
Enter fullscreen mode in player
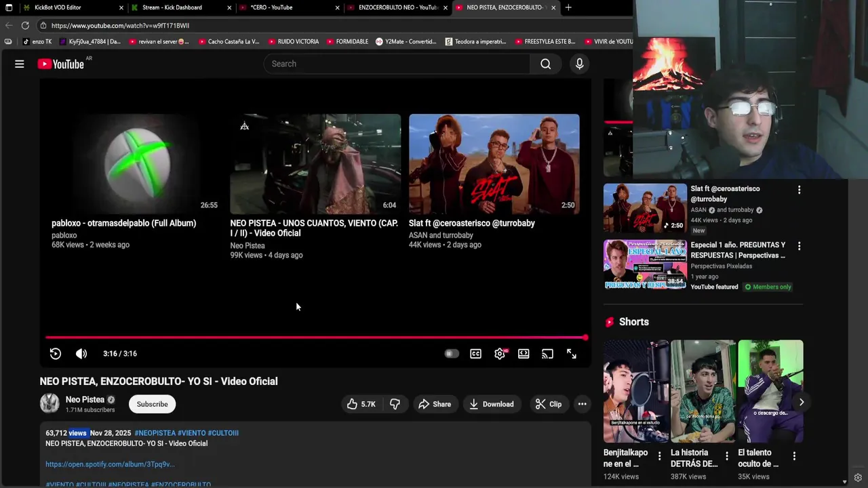572,354
